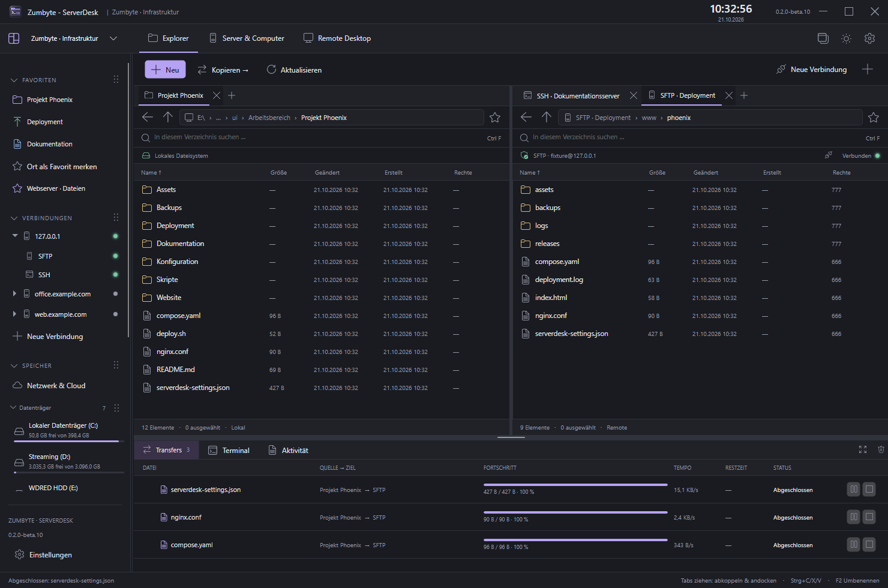The width and height of the screenshot is (888, 588).
Task: Collapse the Favoriten section
Action: [14, 80]
